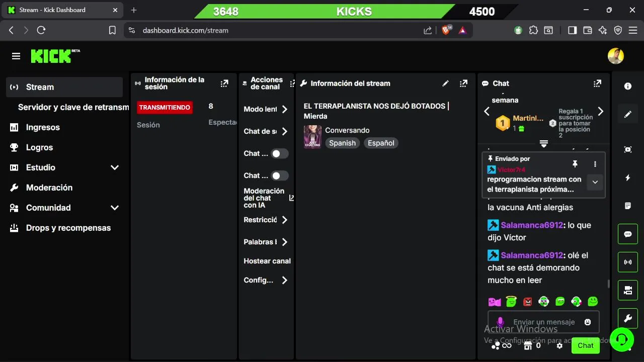644x362 pixels.
Task: Toggle the broadcast signal widget in right sidebar
Action: coord(628,262)
